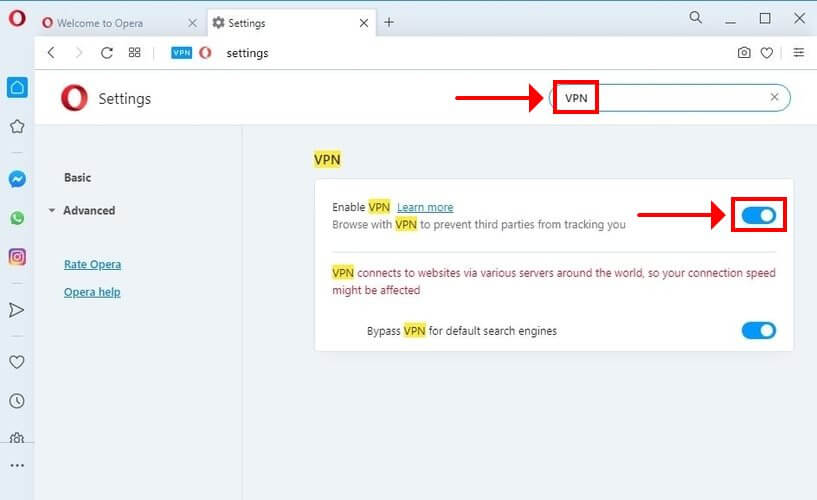This screenshot has height=500, width=817.
Task: Toggle Bypass VPN for default search engines
Action: pyautogui.click(x=759, y=330)
